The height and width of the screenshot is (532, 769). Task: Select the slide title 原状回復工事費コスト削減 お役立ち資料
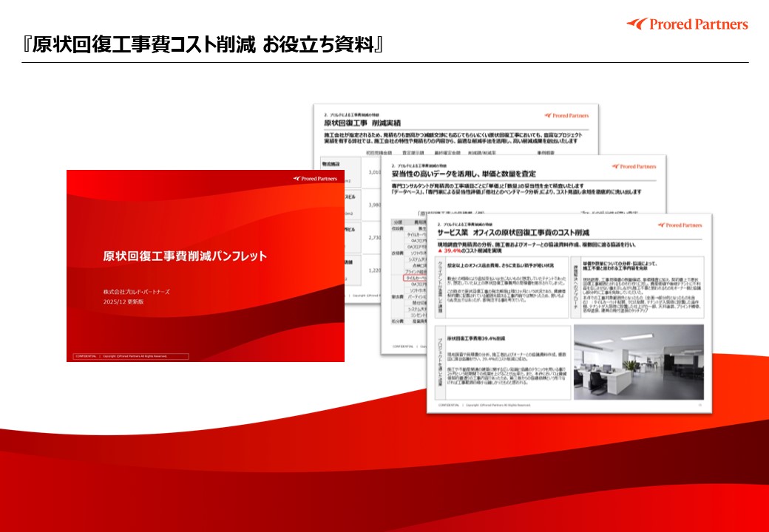pyautogui.click(x=203, y=45)
